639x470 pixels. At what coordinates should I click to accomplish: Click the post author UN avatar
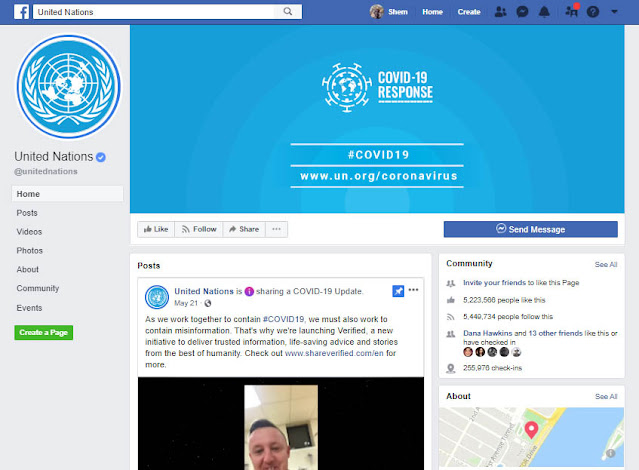point(157,297)
